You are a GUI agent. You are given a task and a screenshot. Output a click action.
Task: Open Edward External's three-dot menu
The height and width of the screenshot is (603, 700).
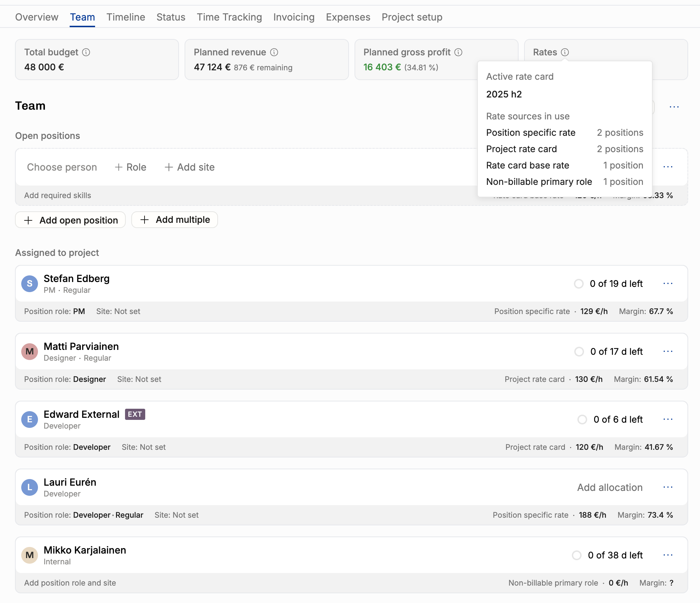point(668,419)
